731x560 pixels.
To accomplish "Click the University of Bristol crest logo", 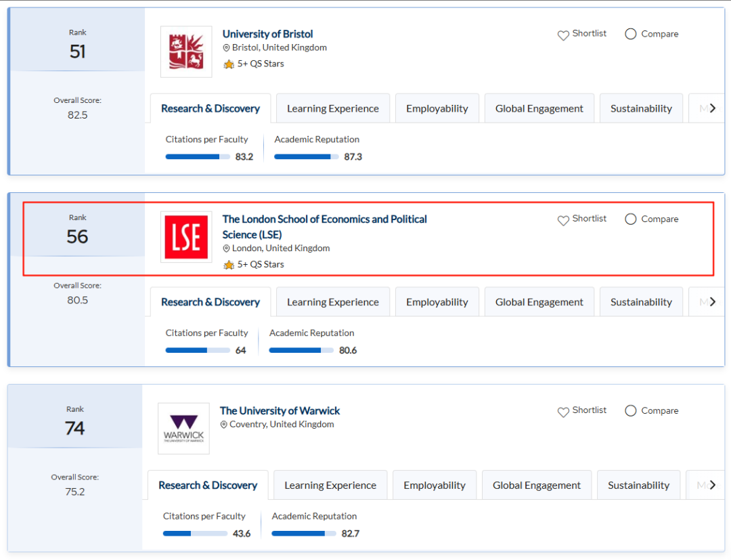I will 186,51.
